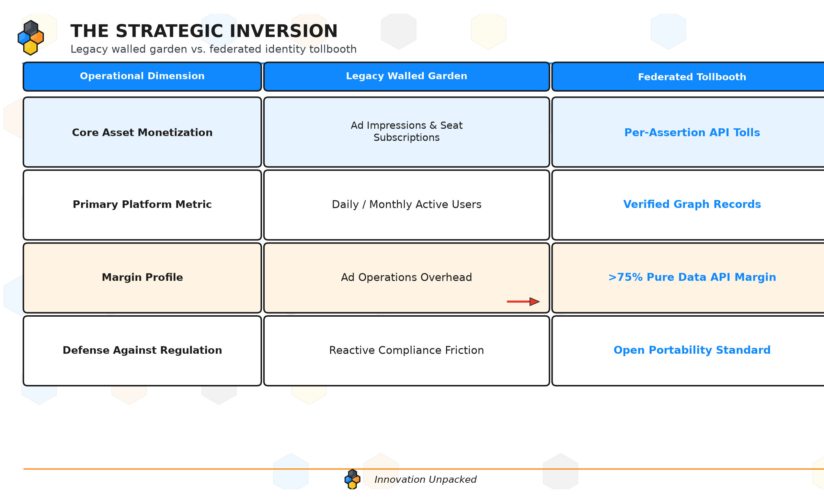The image size is (824, 504).
Task: Select the Operational Dimension column header
Action: [x=142, y=77]
